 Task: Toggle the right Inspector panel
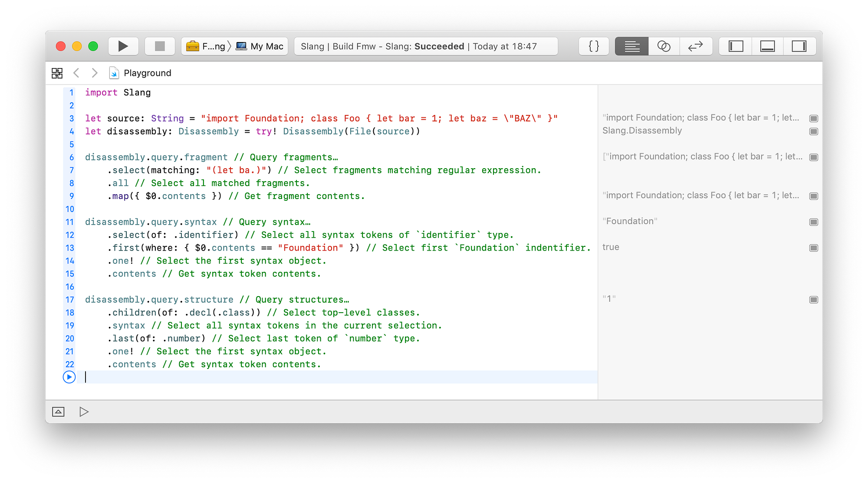pyautogui.click(x=799, y=46)
